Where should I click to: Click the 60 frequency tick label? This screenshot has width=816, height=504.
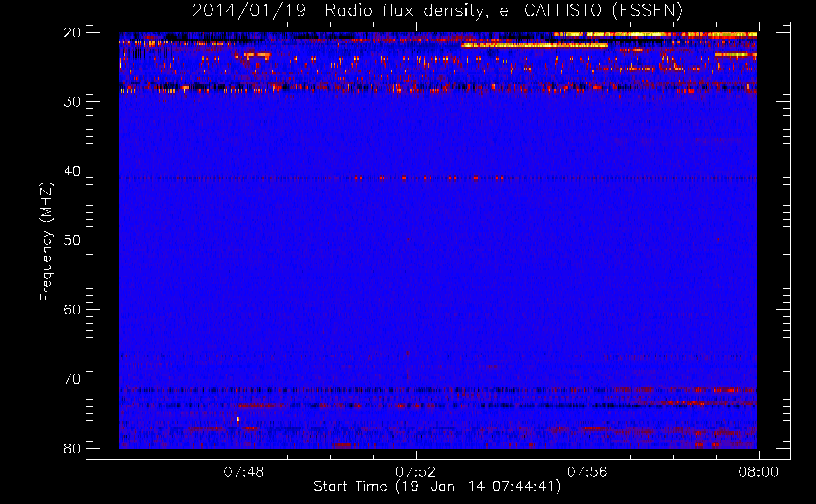tap(72, 309)
